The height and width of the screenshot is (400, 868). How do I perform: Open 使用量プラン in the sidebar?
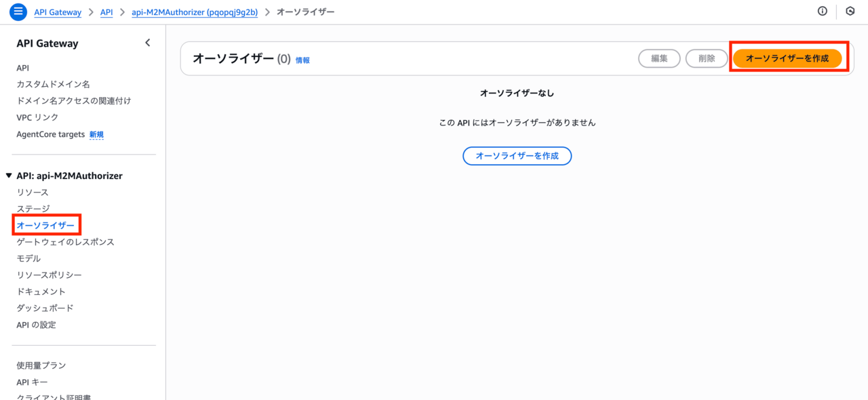pyautogui.click(x=41, y=365)
